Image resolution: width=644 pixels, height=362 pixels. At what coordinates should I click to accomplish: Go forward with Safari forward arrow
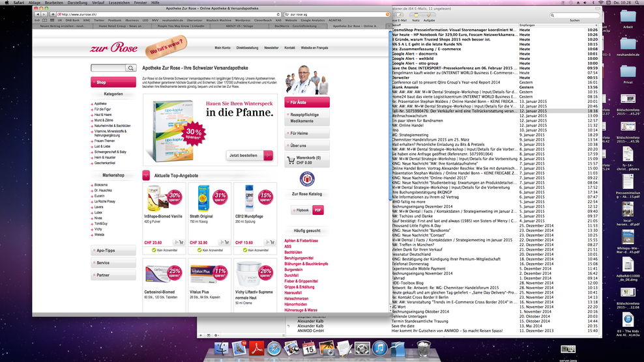click(43, 14)
